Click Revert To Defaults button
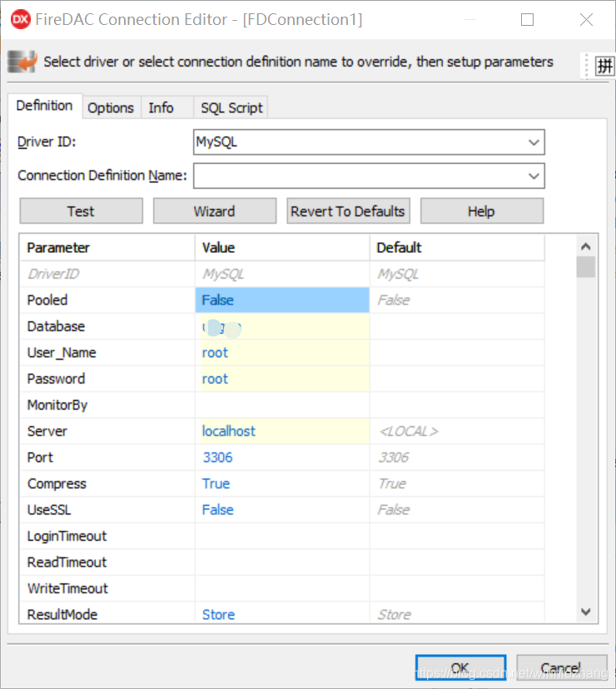Image resolution: width=616 pixels, height=689 pixels. (x=348, y=211)
